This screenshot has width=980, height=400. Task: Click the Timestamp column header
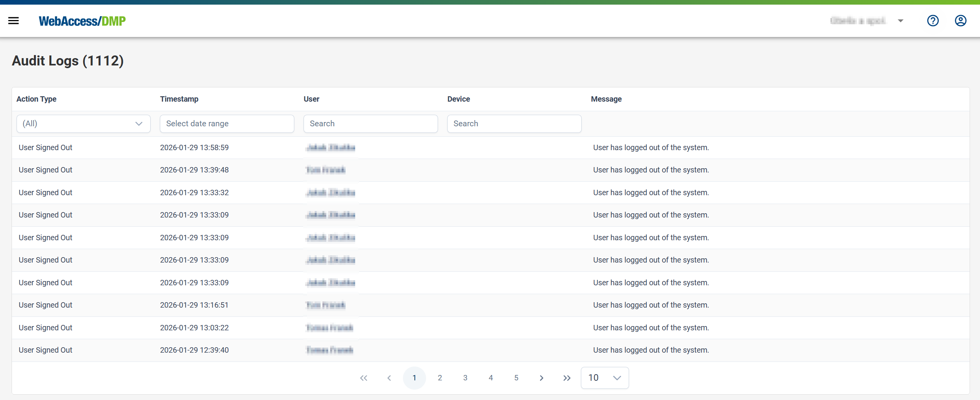click(179, 99)
